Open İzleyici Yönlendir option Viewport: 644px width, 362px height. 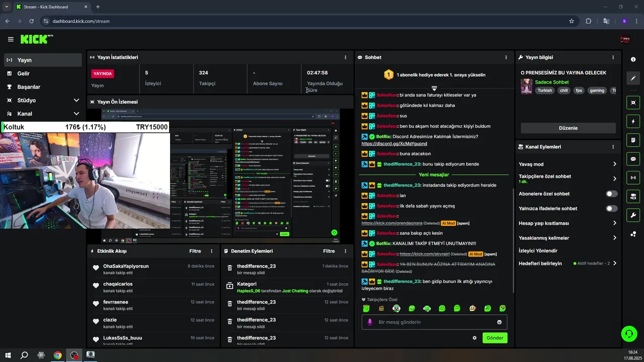click(538, 250)
